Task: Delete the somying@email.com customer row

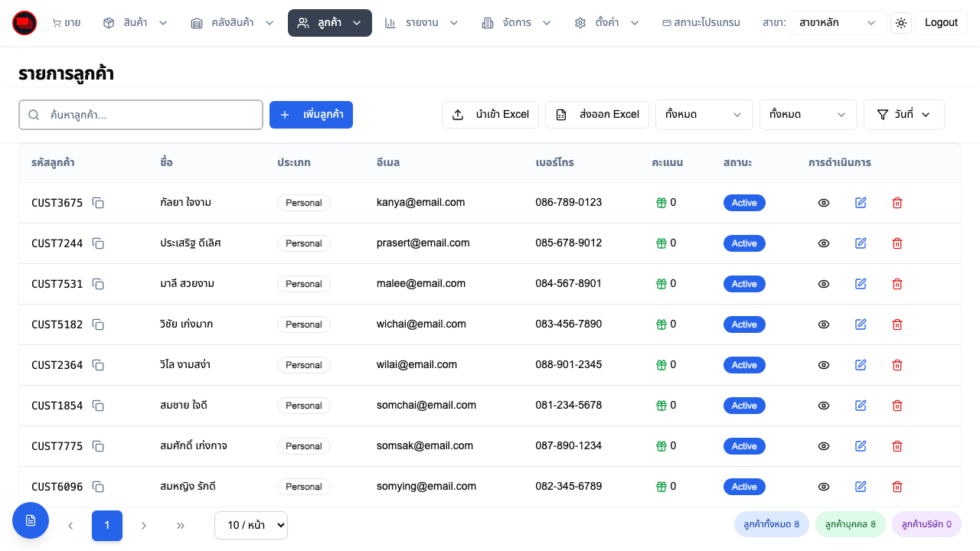Action: (897, 487)
